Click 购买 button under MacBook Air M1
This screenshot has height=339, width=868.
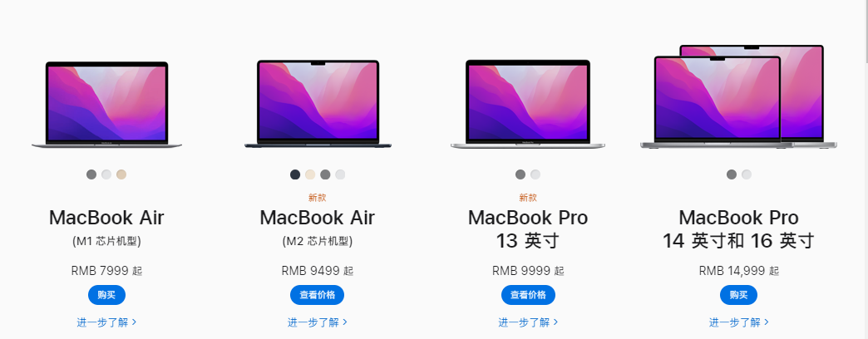point(107,295)
